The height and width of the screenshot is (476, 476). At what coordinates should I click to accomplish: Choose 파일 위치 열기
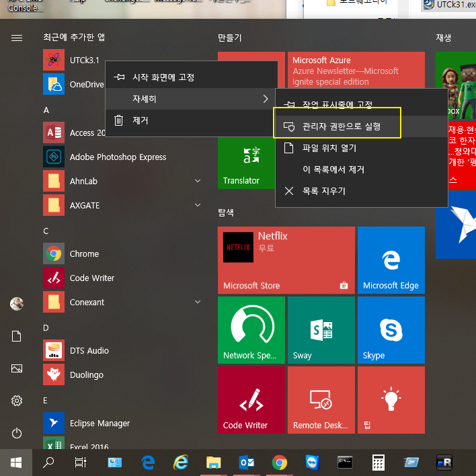361,148
